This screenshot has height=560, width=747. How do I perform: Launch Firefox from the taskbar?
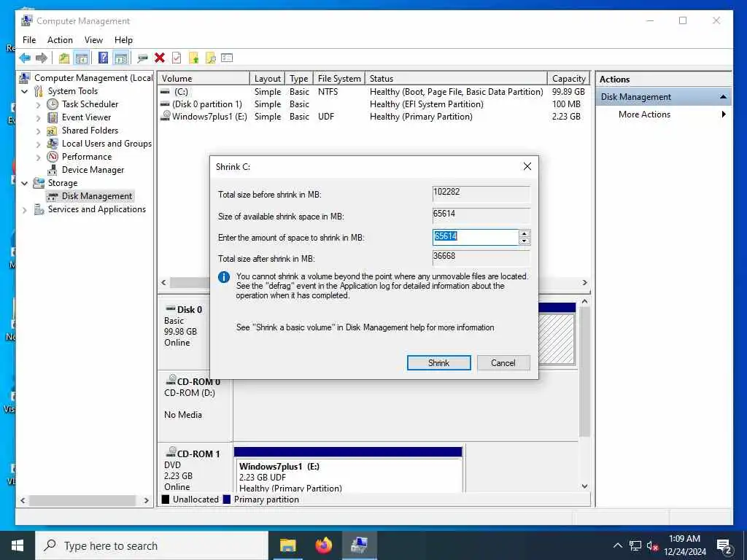click(x=324, y=545)
